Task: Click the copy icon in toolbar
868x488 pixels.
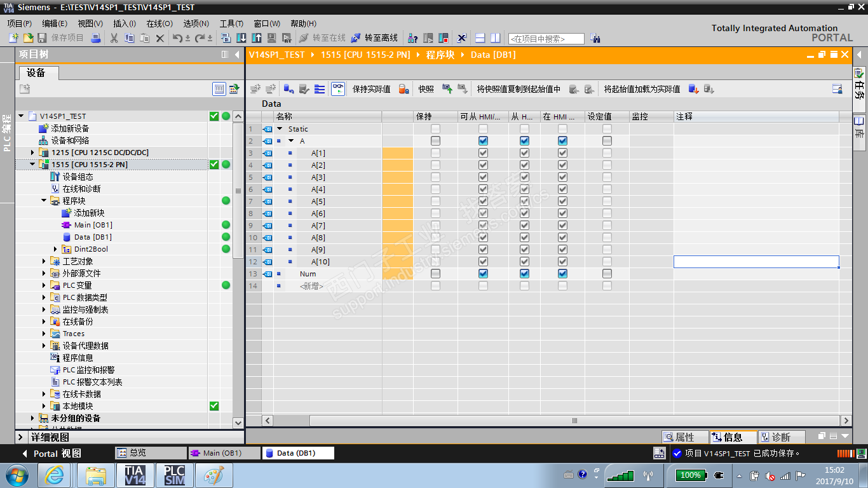Action: tap(130, 38)
